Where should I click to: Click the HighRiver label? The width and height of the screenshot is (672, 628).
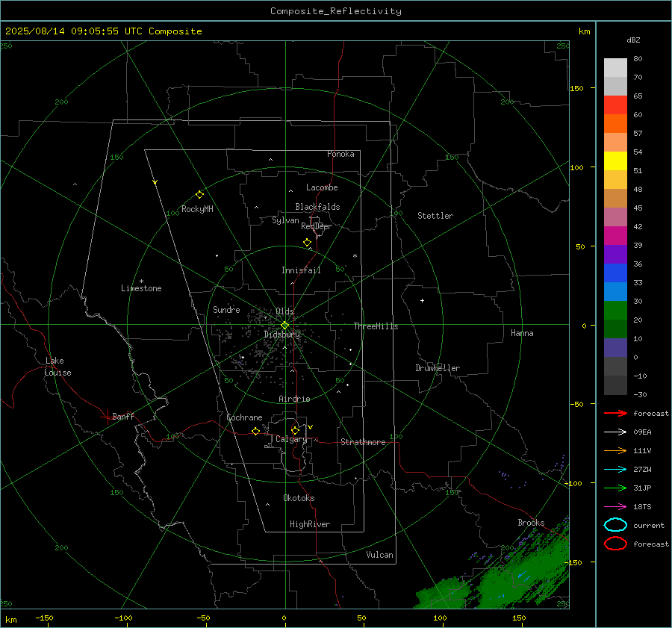point(310,524)
